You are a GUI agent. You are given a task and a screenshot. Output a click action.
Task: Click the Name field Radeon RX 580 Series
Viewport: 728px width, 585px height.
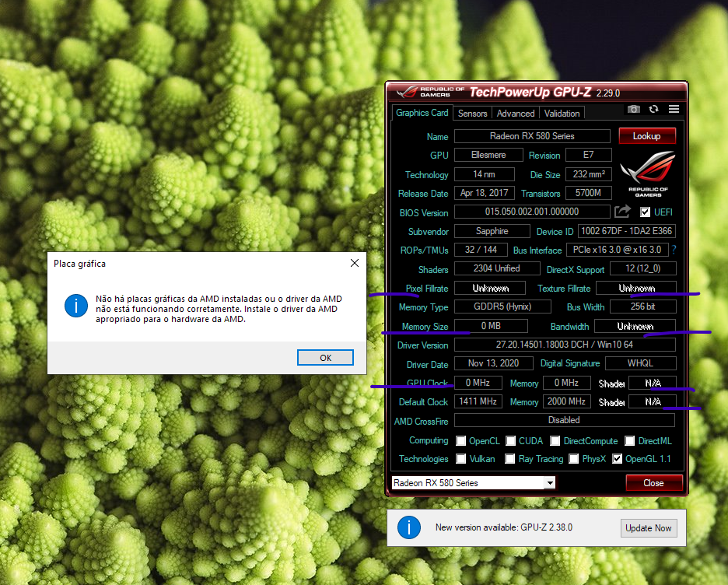pos(532,136)
